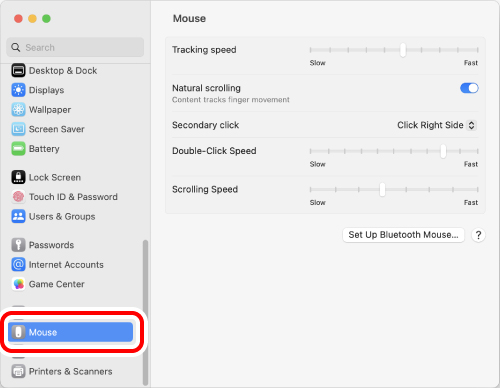Open help with the question mark button
Viewport: 500px width, 388px height.
pos(478,235)
